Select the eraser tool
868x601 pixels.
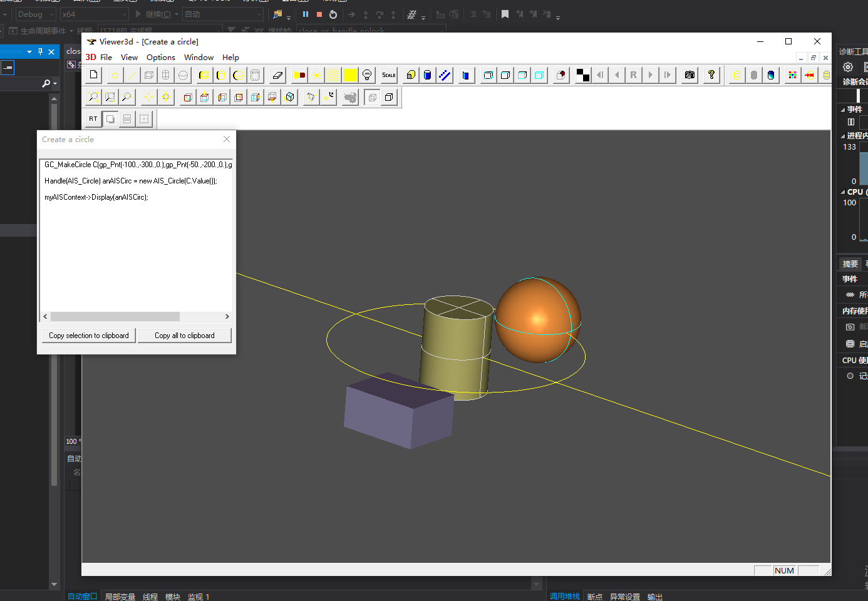(278, 75)
